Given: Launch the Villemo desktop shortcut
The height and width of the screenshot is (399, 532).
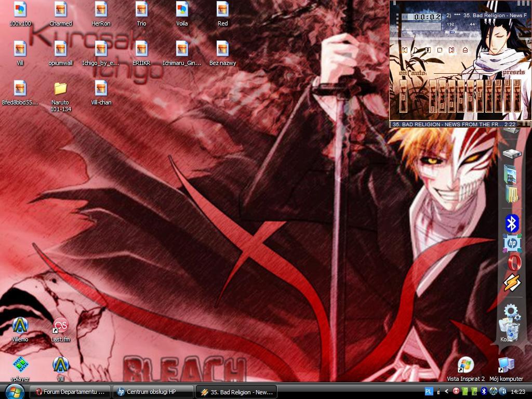Looking at the screenshot, I should (20, 329).
